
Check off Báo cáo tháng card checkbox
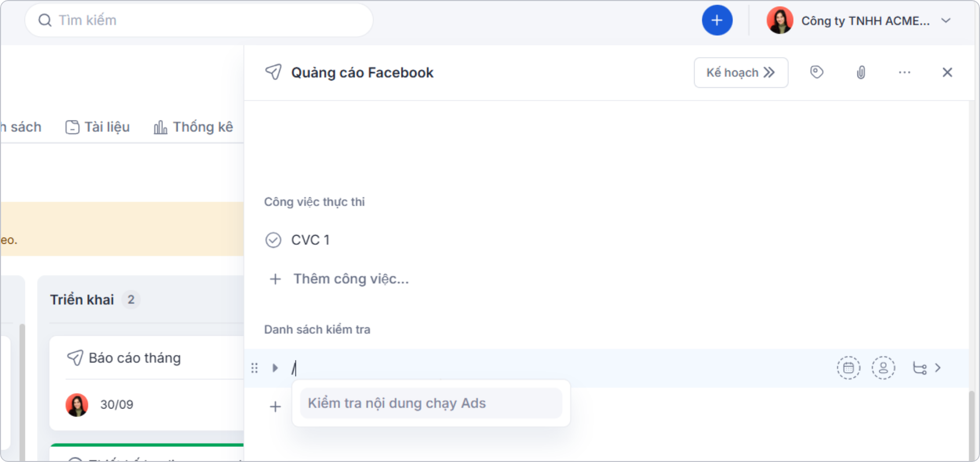pos(76,357)
